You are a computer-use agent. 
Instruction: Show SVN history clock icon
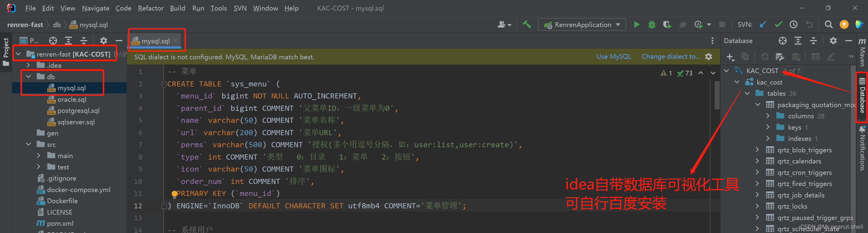pos(794,25)
